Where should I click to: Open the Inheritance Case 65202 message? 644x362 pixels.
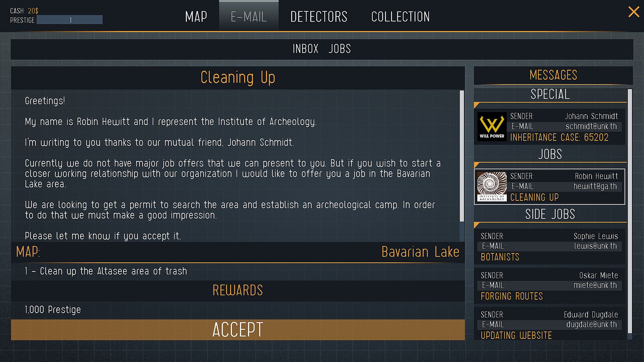pos(549,127)
